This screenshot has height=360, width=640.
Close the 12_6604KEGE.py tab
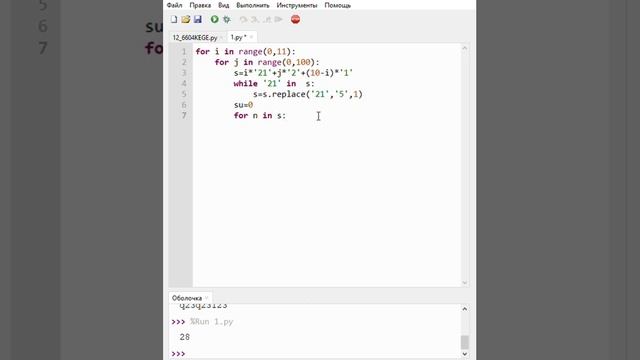coord(221,38)
